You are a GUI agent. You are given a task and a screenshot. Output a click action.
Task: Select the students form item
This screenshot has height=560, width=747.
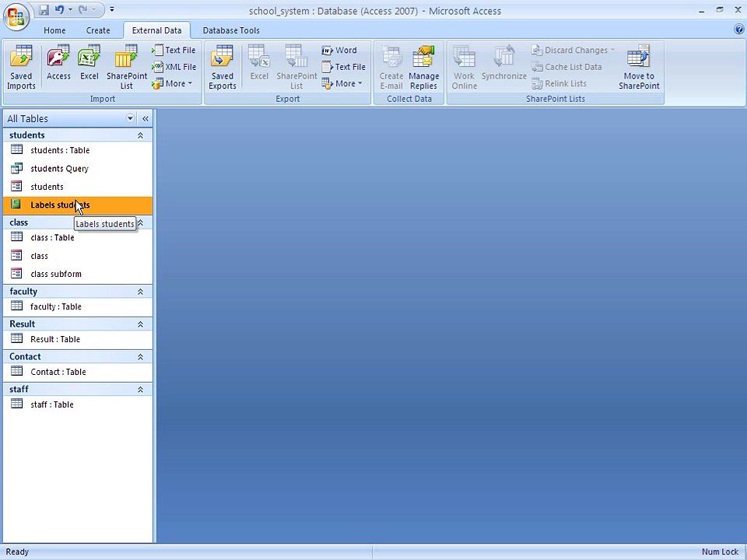[78, 187]
